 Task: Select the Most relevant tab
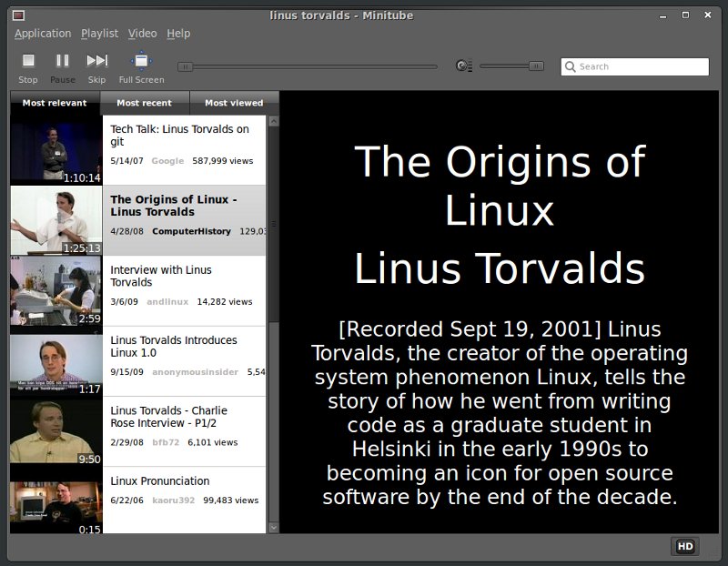pos(55,103)
